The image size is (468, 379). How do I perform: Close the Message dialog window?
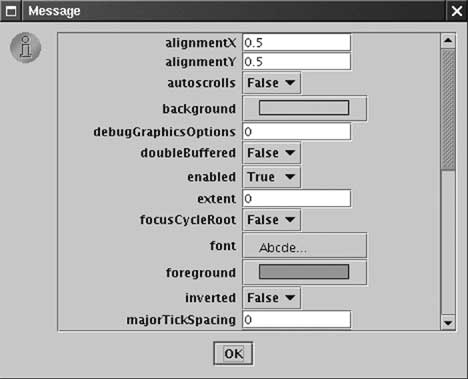[x=457, y=11]
